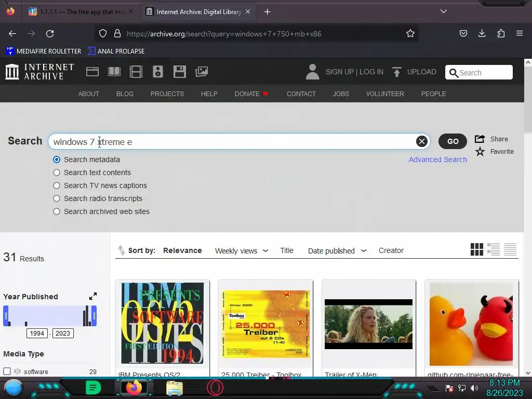Click LOG IN link

[x=371, y=72]
